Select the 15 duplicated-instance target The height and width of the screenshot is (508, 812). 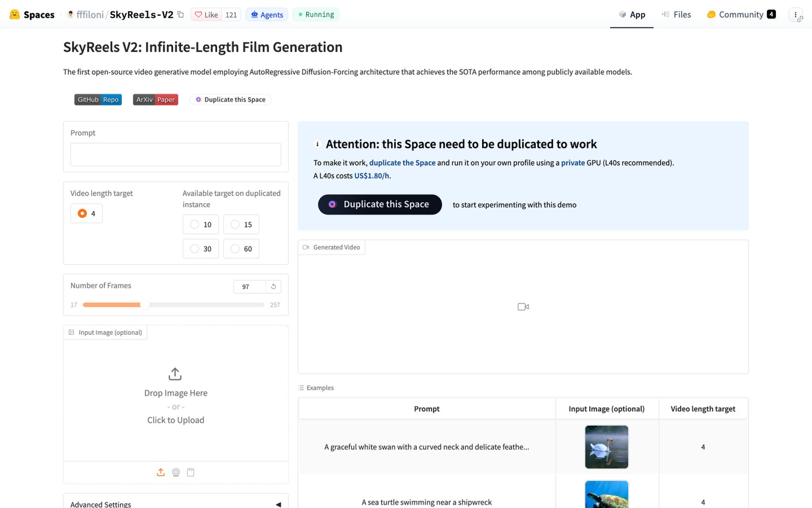[241, 225]
